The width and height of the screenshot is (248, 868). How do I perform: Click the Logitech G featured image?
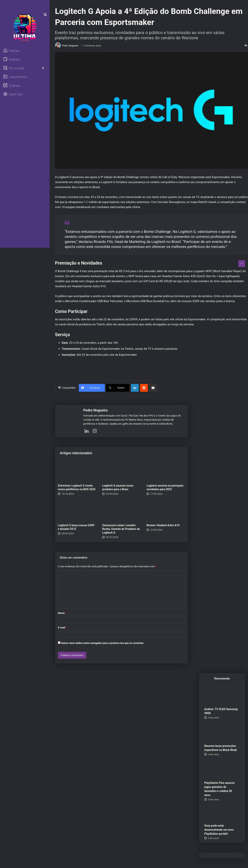[151, 111]
